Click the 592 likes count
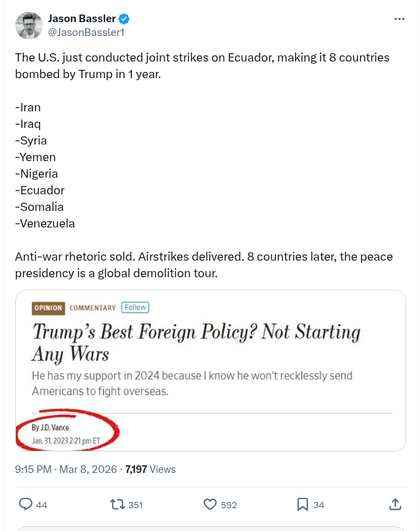 229,505
